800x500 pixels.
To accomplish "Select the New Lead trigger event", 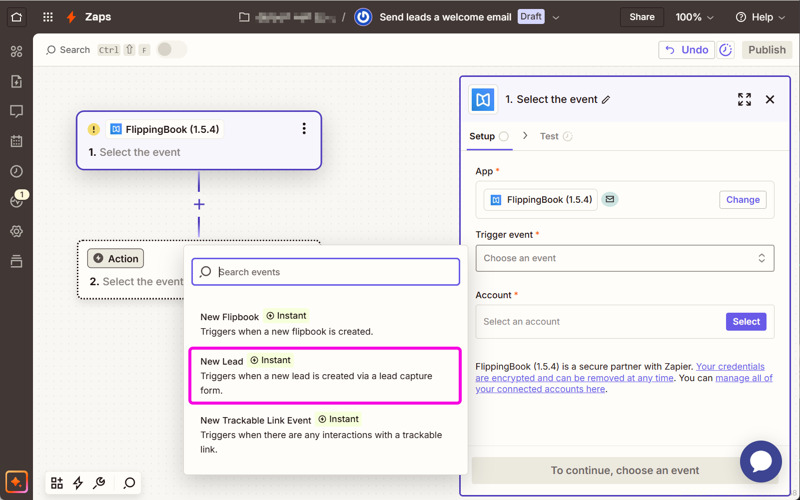I will point(325,376).
